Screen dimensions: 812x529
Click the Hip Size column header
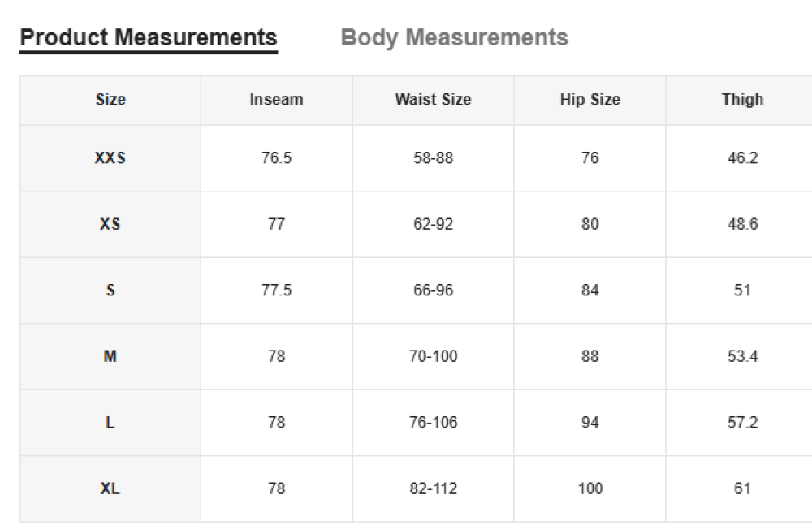pyautogui.click(x=590, y=100)
